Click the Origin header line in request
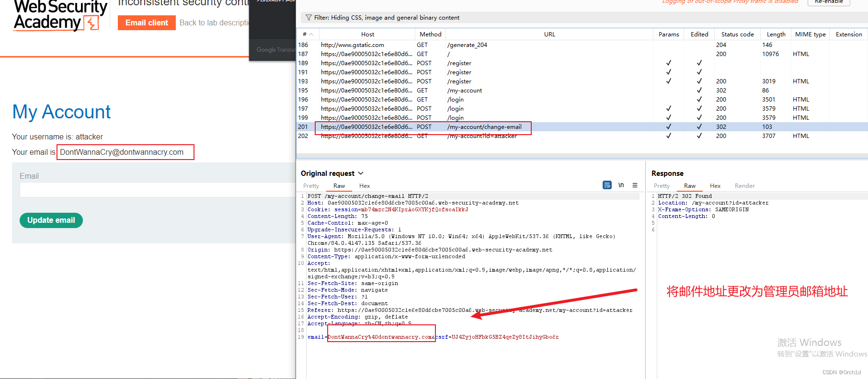Image resolution: width=868 pixels, height=379 pixels. click(x=430, y=250)
